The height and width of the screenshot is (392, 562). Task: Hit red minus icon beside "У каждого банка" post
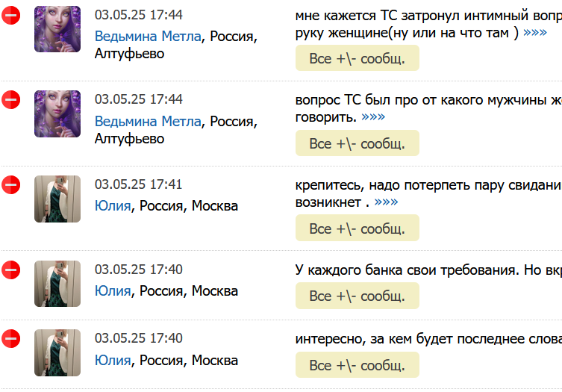tap(11, 270)
